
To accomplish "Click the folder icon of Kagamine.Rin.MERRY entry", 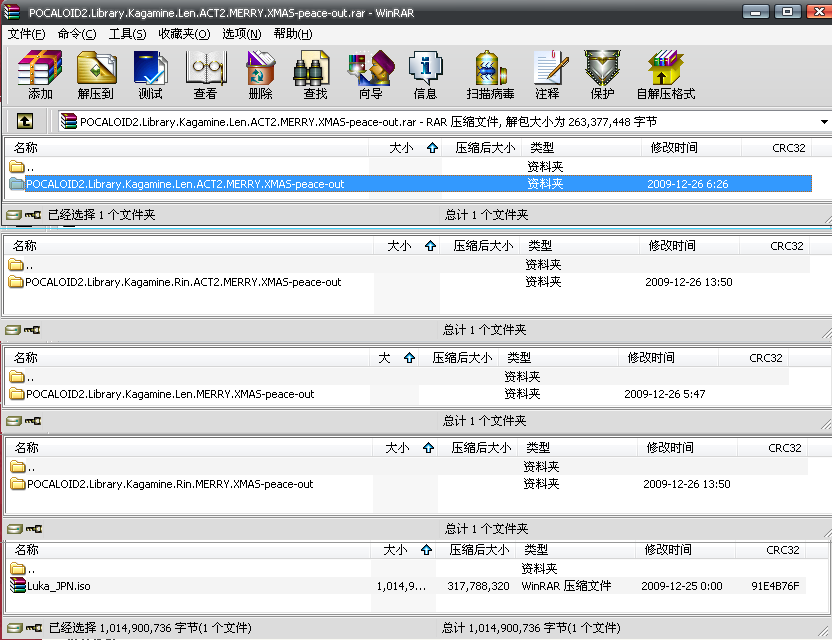I will (x=18, y=484).
